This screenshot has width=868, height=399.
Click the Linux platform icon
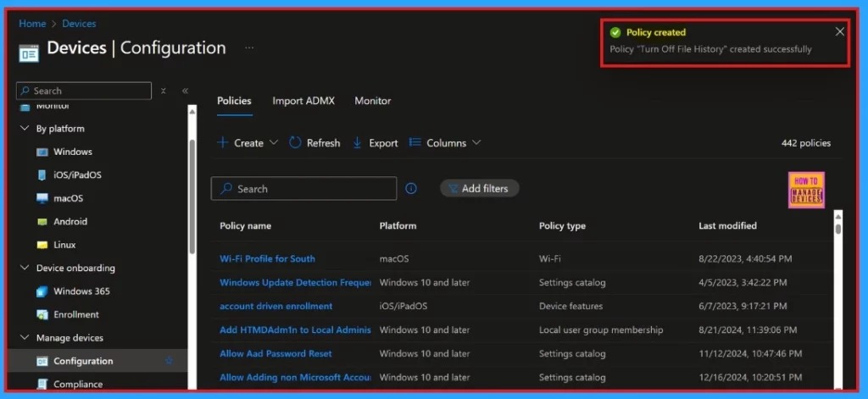pos(42,245)
